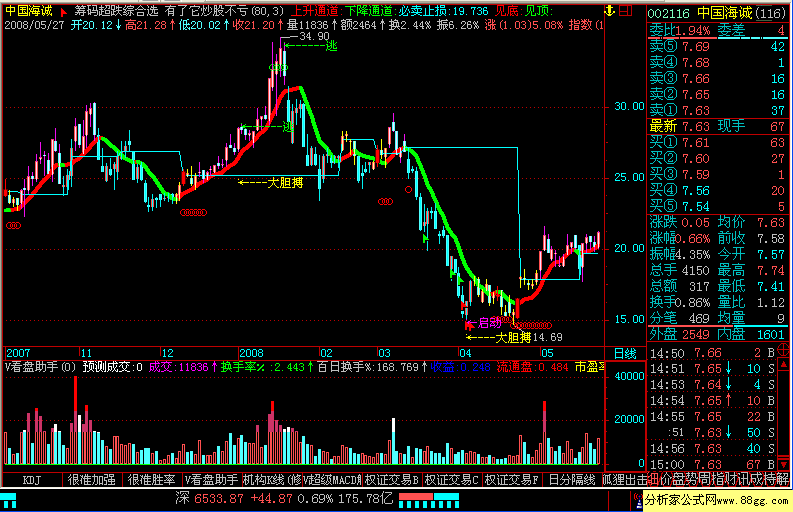Click the 40000 volume axis label
Viewport: 793px width, 512px height.
pyautogui.click(x=629, y=376)
